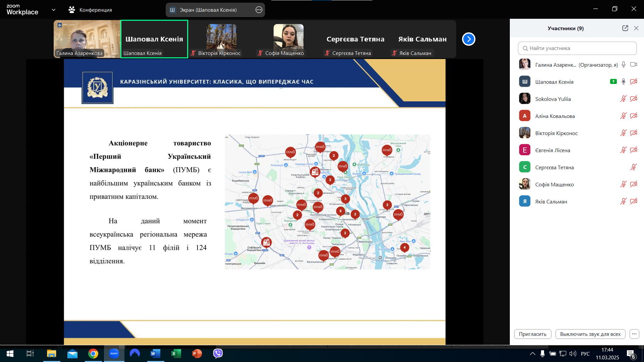644x362 pixels.
Task: Open Task View on taskbar
Action: tap(30, 354)
